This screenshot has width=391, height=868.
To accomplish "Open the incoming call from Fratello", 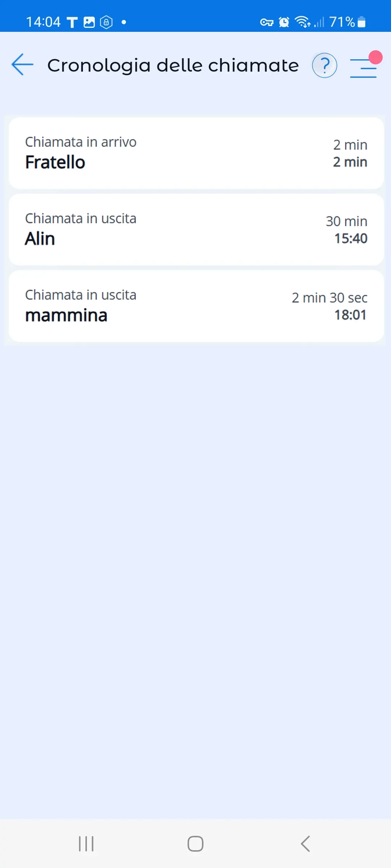I will tap(196, 153).
